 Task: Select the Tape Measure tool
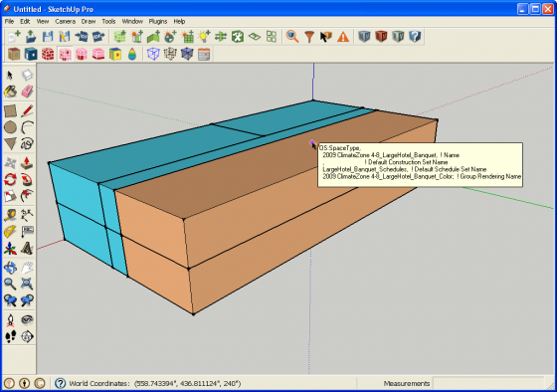tap(10, 215)
